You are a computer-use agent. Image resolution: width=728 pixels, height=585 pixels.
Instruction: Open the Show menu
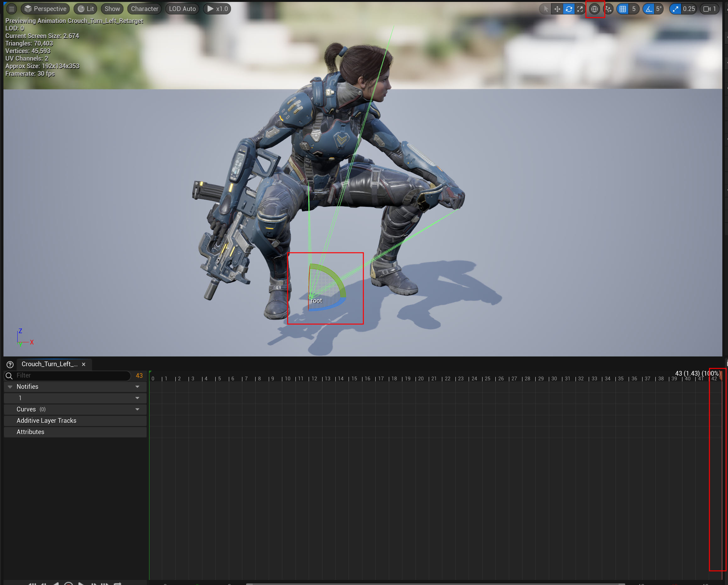112,9
